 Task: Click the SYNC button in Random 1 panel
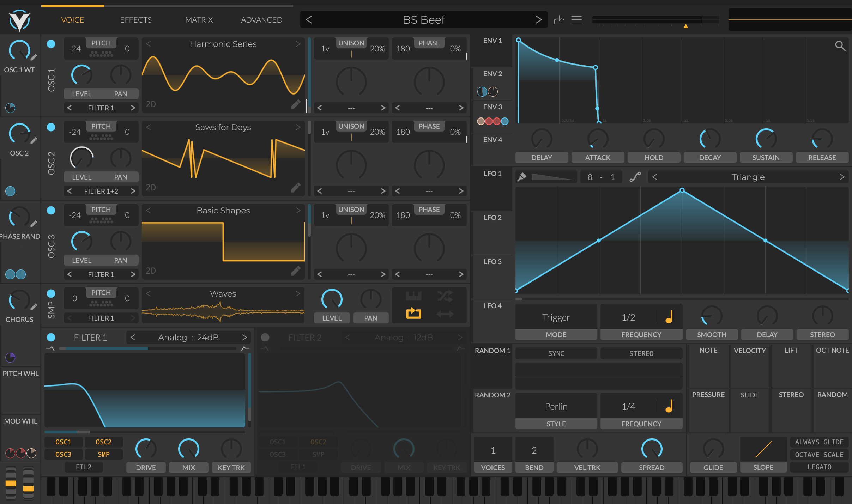click(x=555, y=353)
